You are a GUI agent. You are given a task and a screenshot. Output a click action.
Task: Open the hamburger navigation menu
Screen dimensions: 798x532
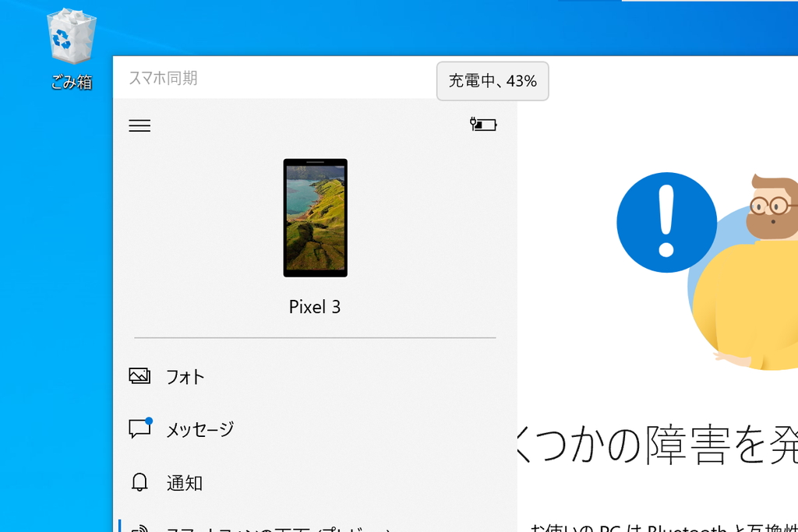pyautogui.click(x=139, y=125)
